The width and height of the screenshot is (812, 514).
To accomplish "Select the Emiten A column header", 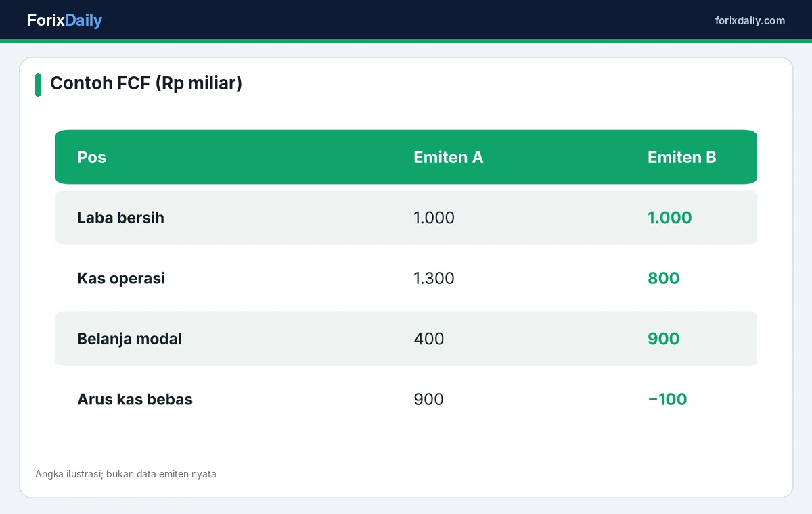I will (448, 157).
